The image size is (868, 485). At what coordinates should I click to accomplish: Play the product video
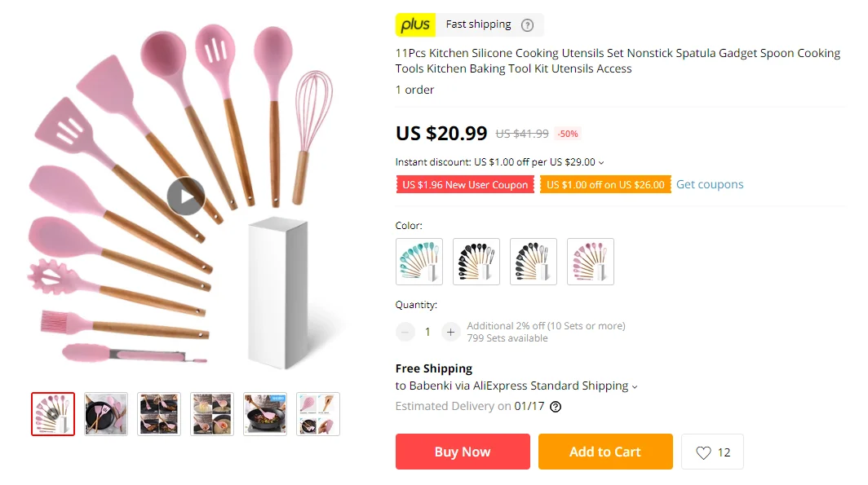[186, 196]
